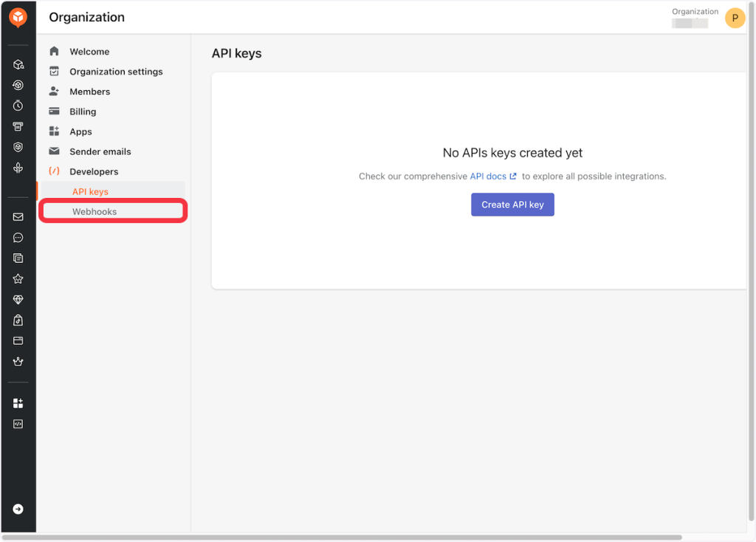This screenshot has width=756, height=542.
Task: Open the TikTok shopping bag icon
Action: pos(18,320)
